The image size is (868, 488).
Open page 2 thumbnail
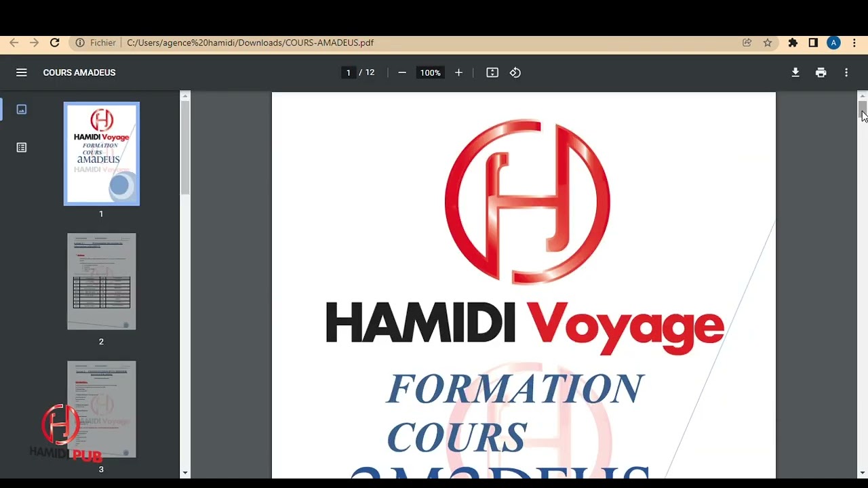tap(102, 281)
